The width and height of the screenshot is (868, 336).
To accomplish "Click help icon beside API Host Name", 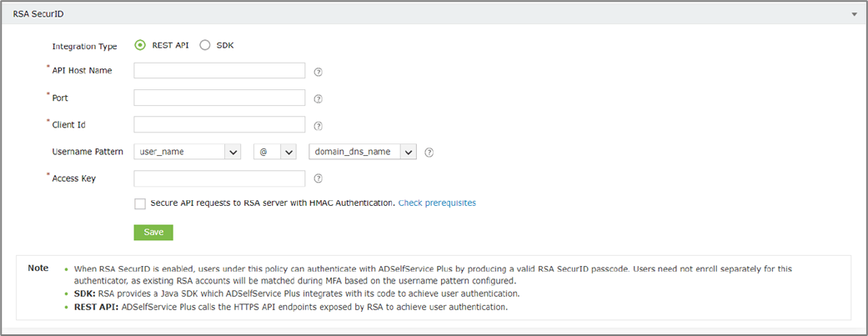I will 319,72.
